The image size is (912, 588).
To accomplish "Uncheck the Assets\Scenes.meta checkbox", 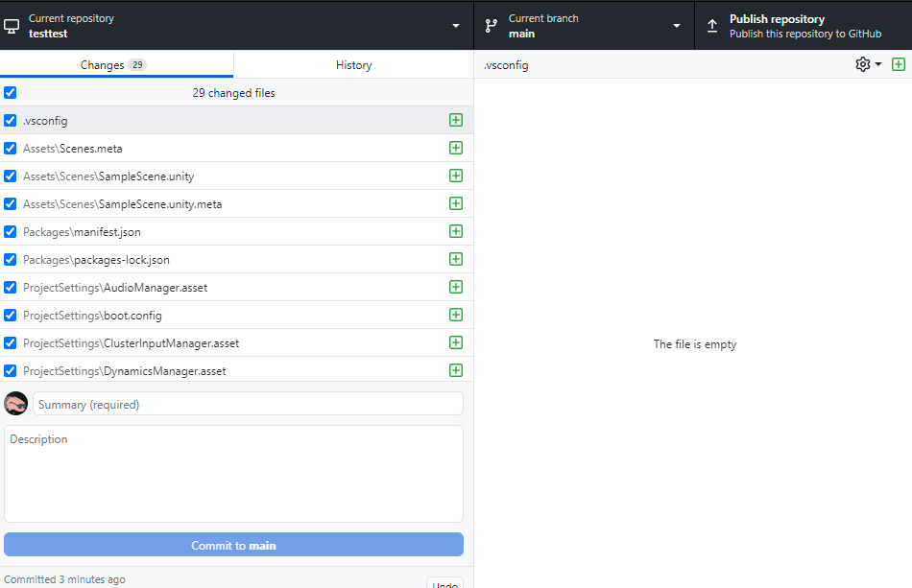I will click(10, 148).
